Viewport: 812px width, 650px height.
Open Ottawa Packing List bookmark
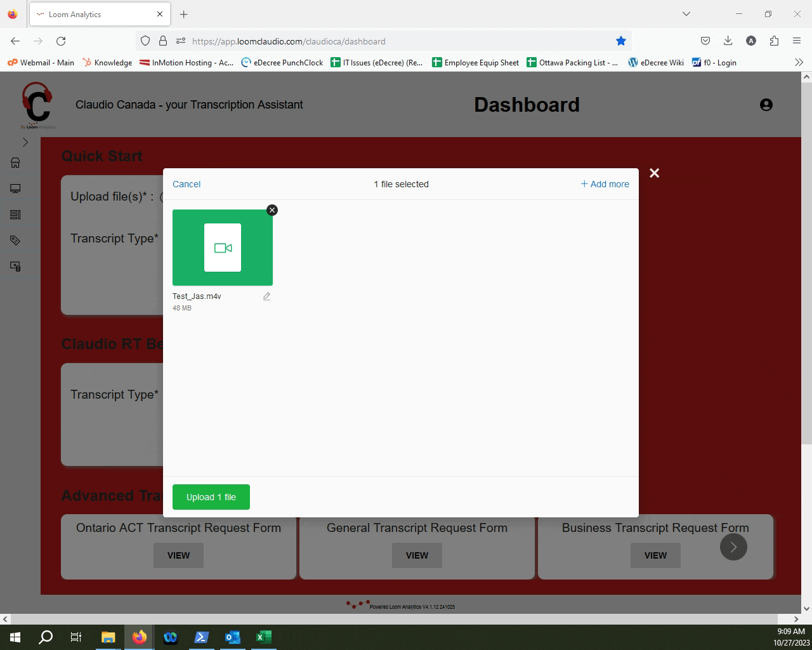[x=572, y=62]
